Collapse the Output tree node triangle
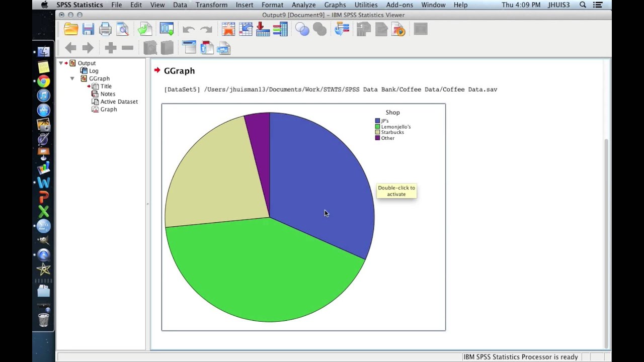The height and width of the screenshot is (362, 644). point(61,63)
